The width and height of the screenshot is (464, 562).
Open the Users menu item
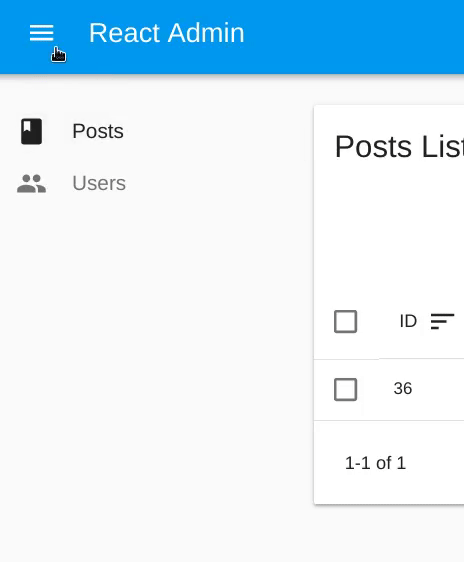tap(99, 183)
